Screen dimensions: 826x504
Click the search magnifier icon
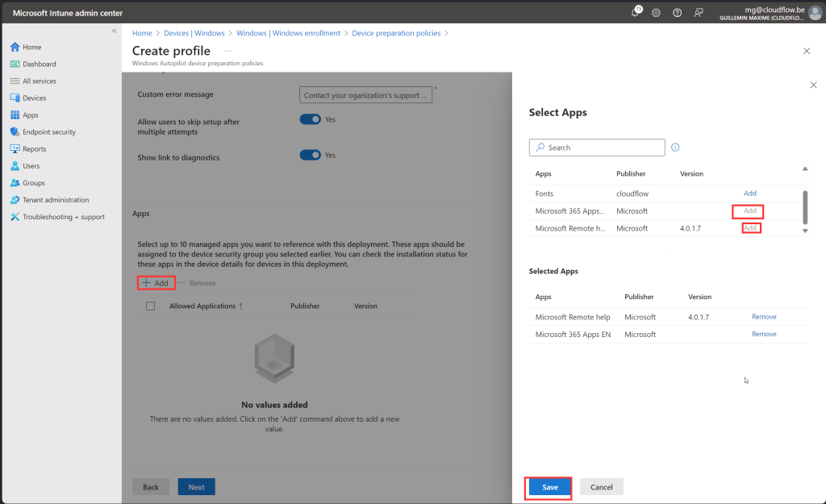tap(540, 148)
